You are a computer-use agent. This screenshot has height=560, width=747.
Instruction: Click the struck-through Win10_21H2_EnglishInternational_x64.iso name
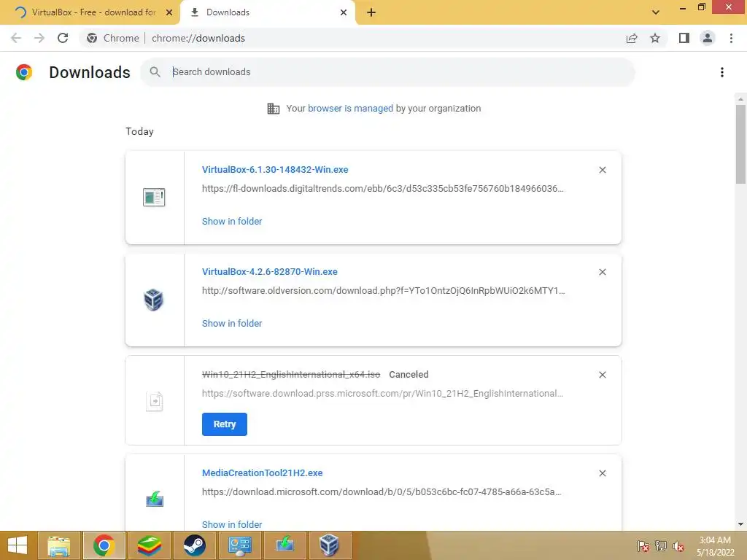[291, 375]
